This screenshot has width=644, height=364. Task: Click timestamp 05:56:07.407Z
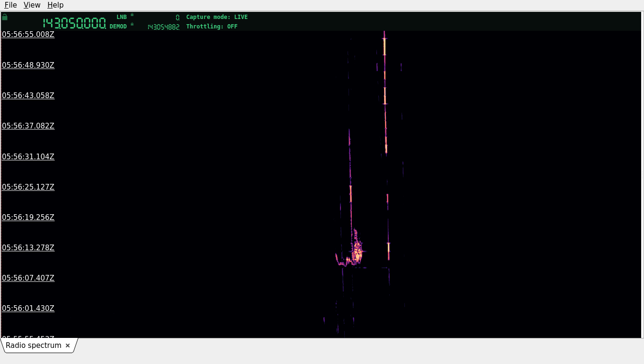[x=28, y=278]
